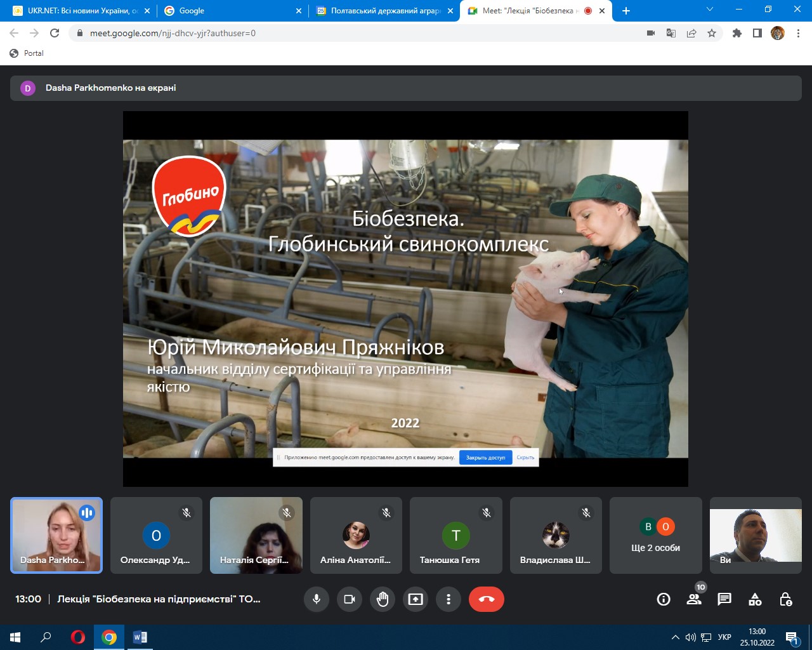The height and width of the screenshot is (650, 812).
Task: View site info lock icon
Action: tap(79, 33)
